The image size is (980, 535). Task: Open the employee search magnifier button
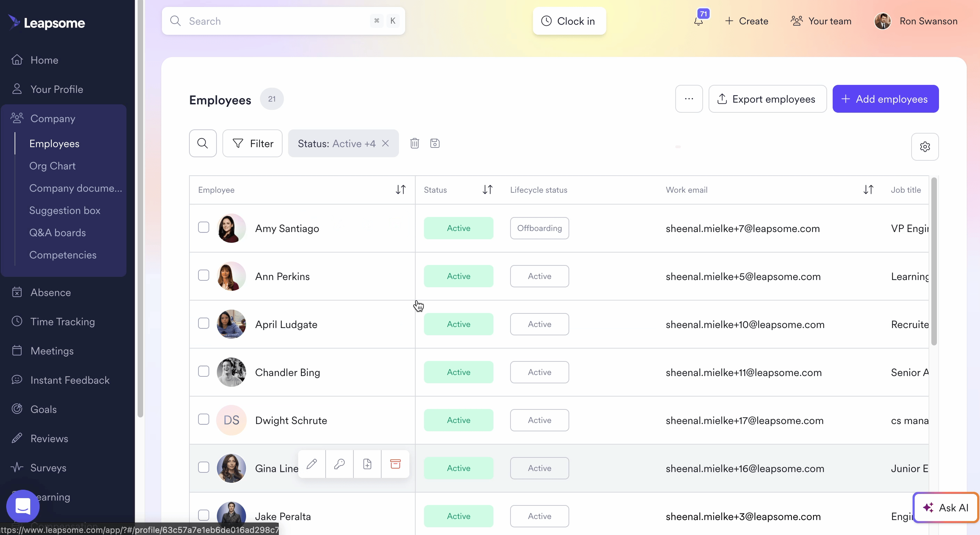(203, 144)
